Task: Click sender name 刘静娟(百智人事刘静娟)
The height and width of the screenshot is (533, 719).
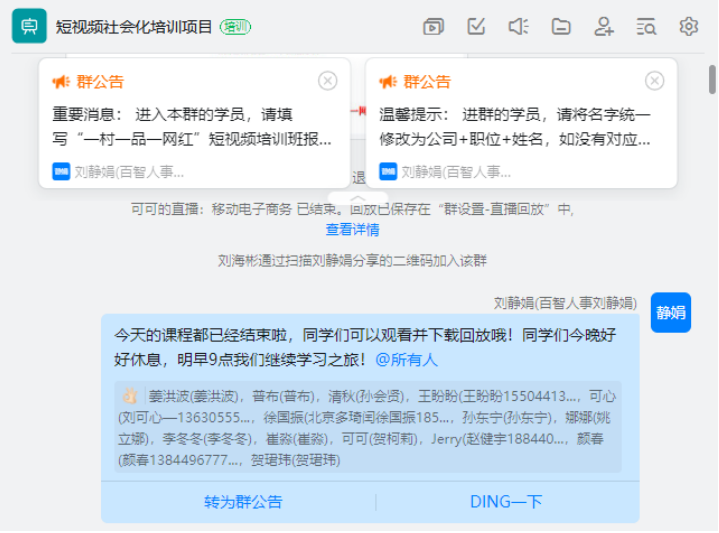Action: [565, 303]
